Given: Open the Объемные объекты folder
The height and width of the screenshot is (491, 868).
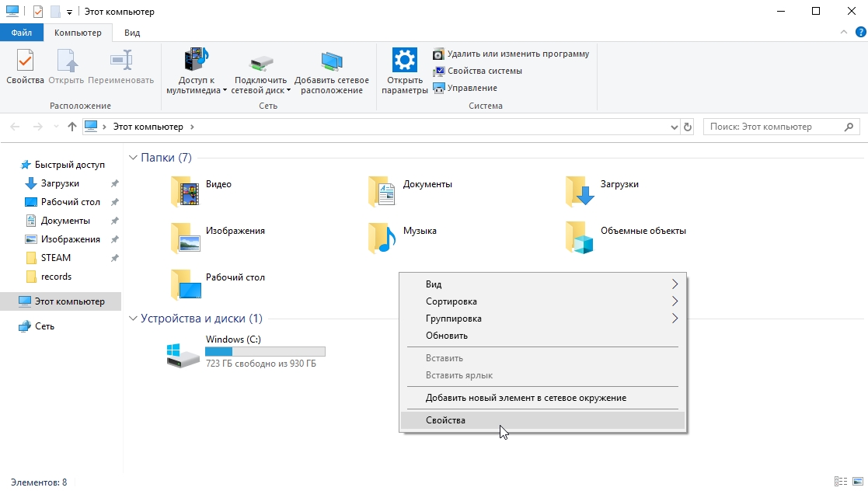Looking at the screenshot, I should [626, 238].
